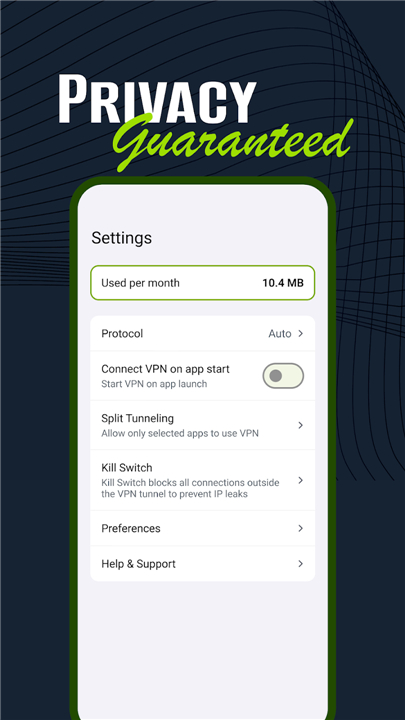The image size is (405, 720).
Task: Click the Used per month label
Action: click(x=141, y=283)
